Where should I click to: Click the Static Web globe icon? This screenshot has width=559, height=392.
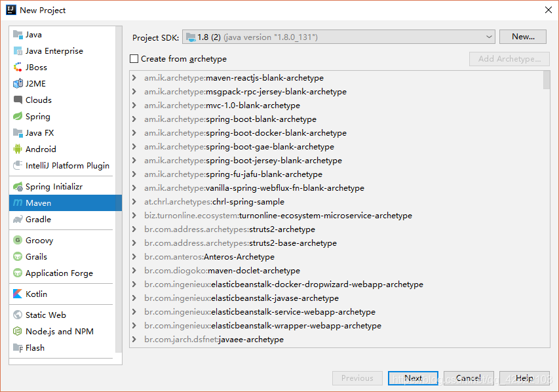click(x=18, y=315)
